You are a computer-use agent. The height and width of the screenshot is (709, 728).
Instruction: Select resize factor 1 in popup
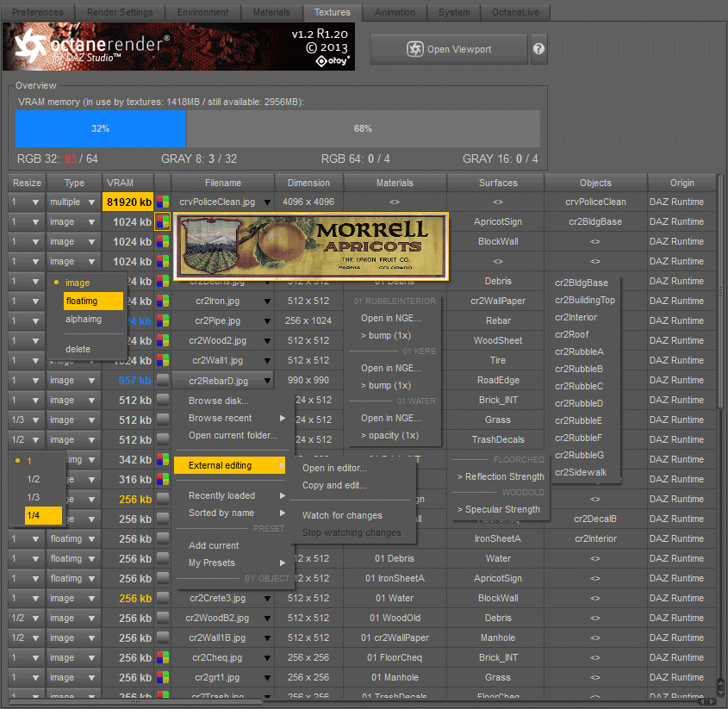(28, 461)
